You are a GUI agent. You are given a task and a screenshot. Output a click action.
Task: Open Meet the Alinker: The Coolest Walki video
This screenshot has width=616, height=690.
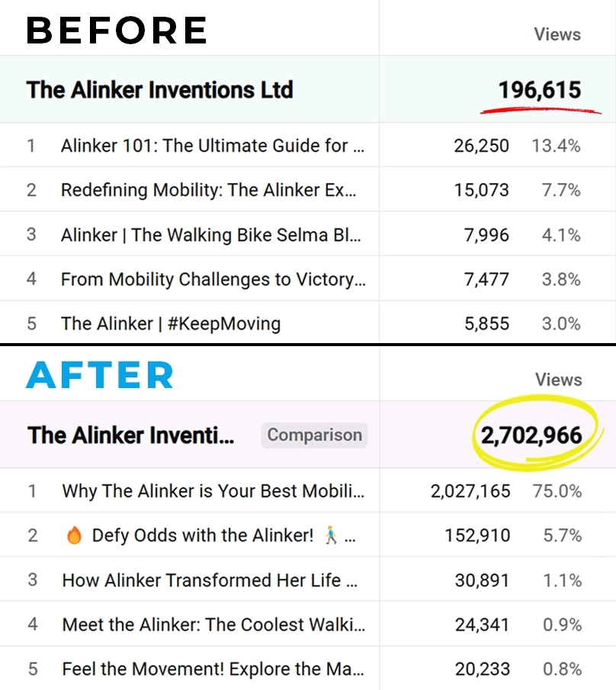click(213, 624)
